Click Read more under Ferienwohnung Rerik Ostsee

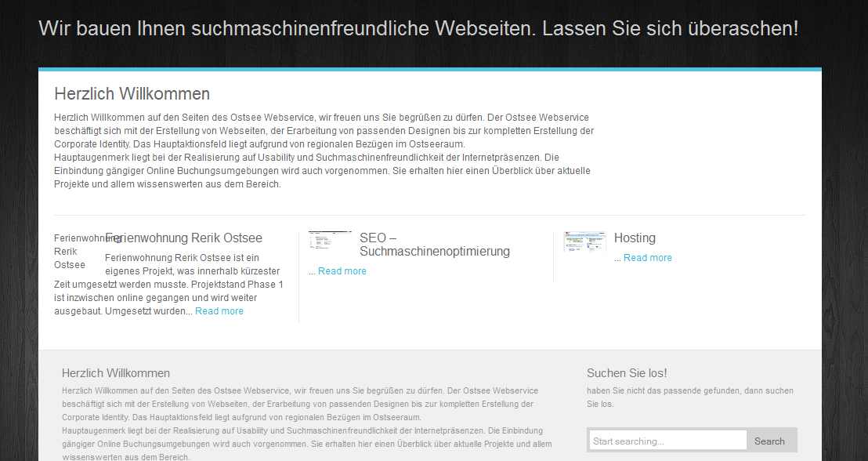coord(219,310)
